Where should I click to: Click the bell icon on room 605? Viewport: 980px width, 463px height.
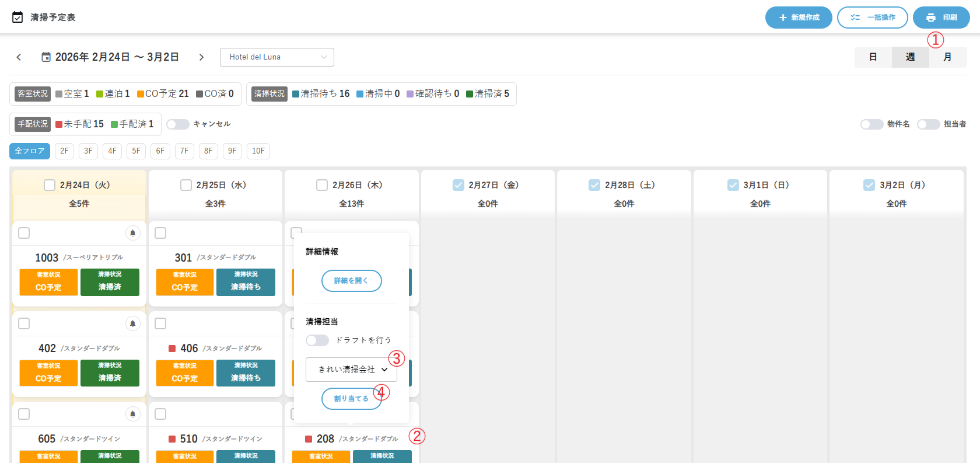click(x=132, y=414)
